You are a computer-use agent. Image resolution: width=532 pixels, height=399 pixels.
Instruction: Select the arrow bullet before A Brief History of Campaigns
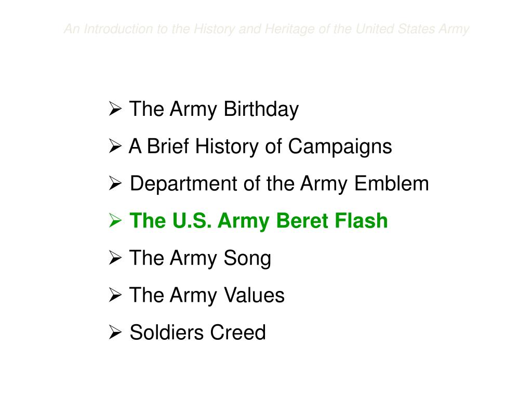tap(115, 146)
